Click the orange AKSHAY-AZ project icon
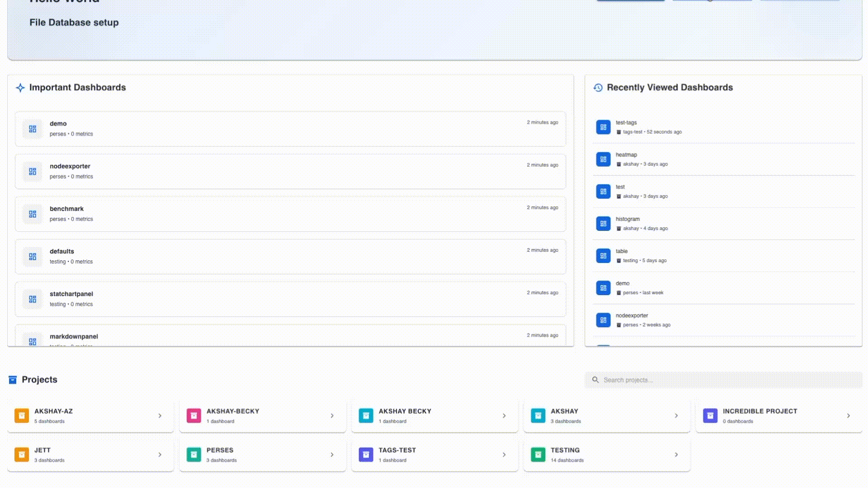The image size is (868, 488). [22, 416]
